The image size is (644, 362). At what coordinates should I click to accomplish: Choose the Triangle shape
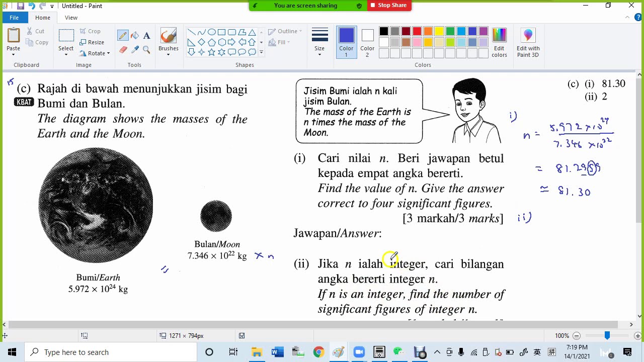252,32
